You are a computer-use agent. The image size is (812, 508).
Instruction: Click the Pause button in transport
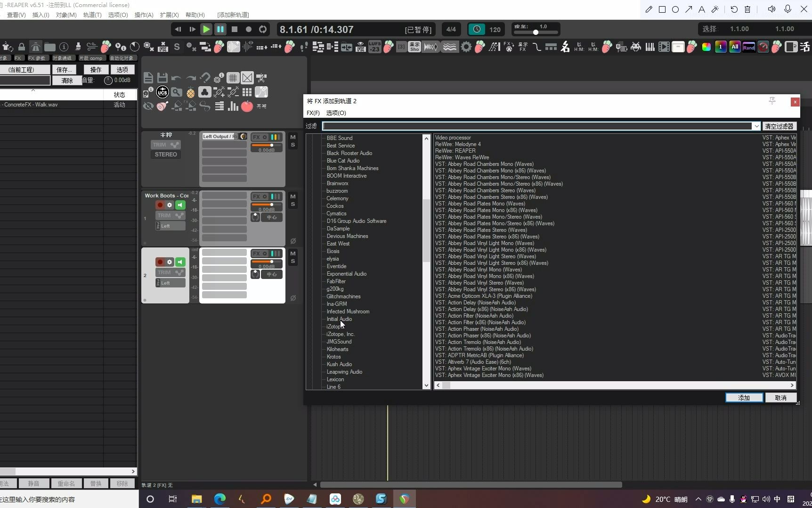coord(220,29)
